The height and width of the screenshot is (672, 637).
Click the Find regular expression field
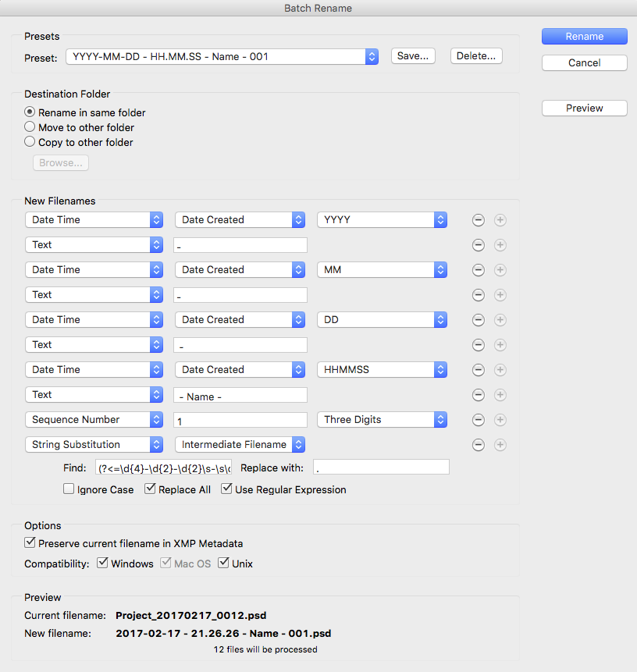(x=162, y=468)
